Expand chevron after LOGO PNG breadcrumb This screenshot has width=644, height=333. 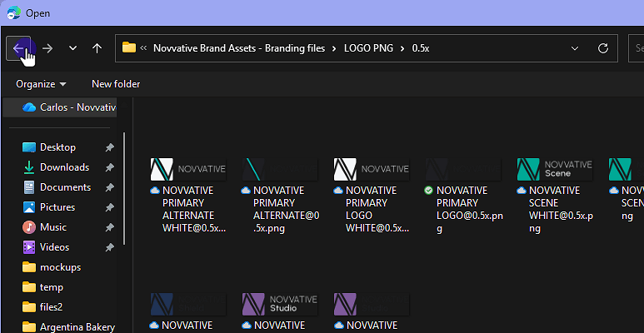[403, 48]
